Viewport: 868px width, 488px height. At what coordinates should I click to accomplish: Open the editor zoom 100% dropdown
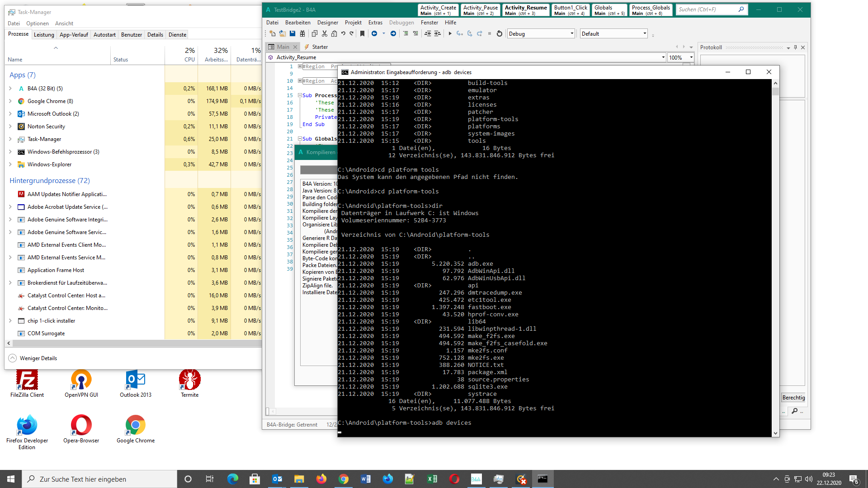(x=691, y=57)
